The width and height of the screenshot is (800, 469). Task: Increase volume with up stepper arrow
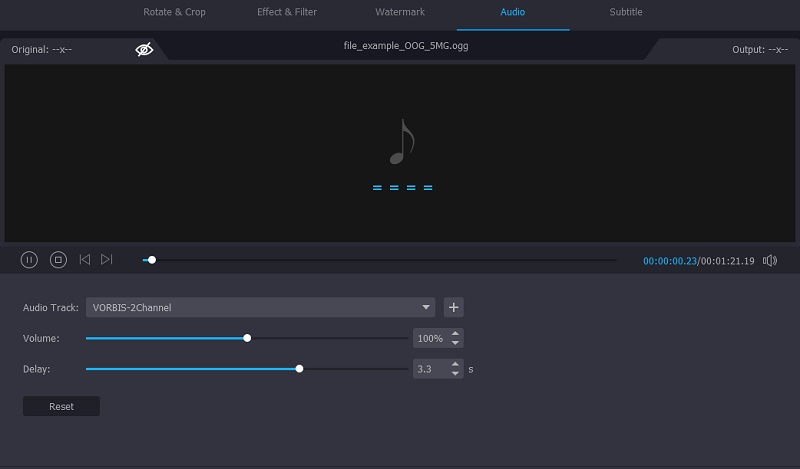pyautogui.click(x=456, y=334)
